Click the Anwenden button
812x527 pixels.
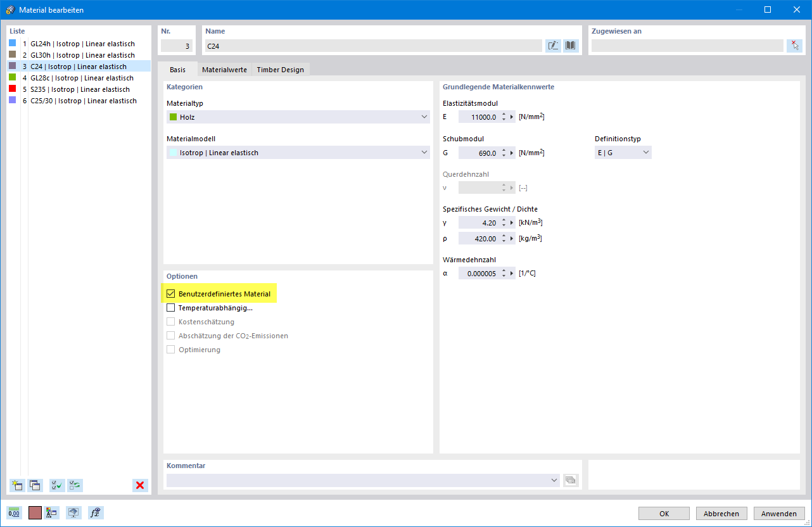click(779, 514)
